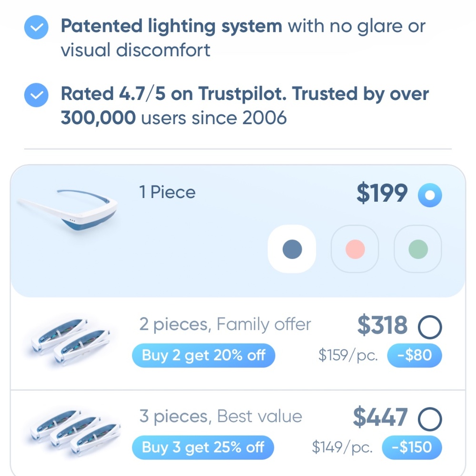Click the $149 per piece price text
The width and height of the screenshot is (476, 476).
tap(344, 447)
